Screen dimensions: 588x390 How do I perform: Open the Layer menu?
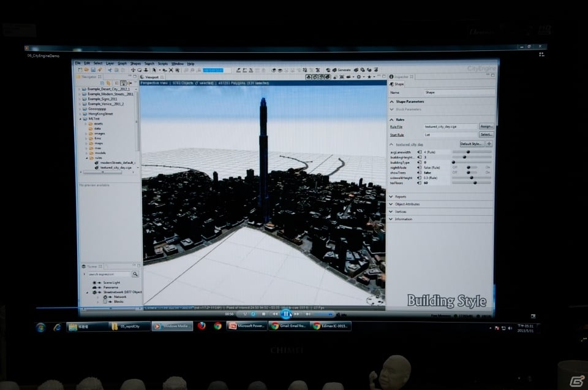(110, 63)
